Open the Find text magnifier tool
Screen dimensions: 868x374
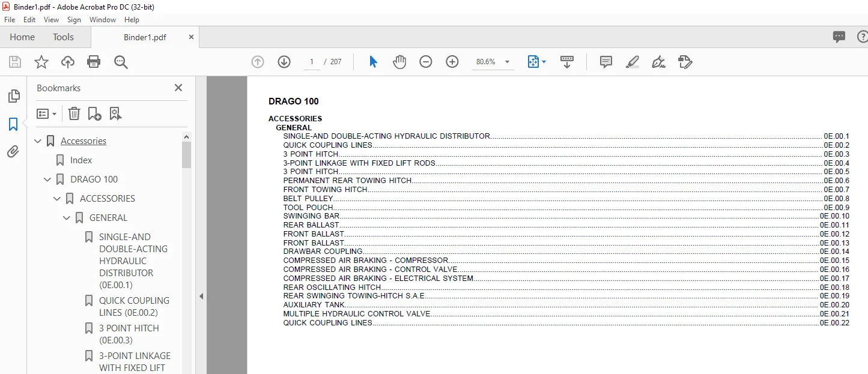(121, 62)
